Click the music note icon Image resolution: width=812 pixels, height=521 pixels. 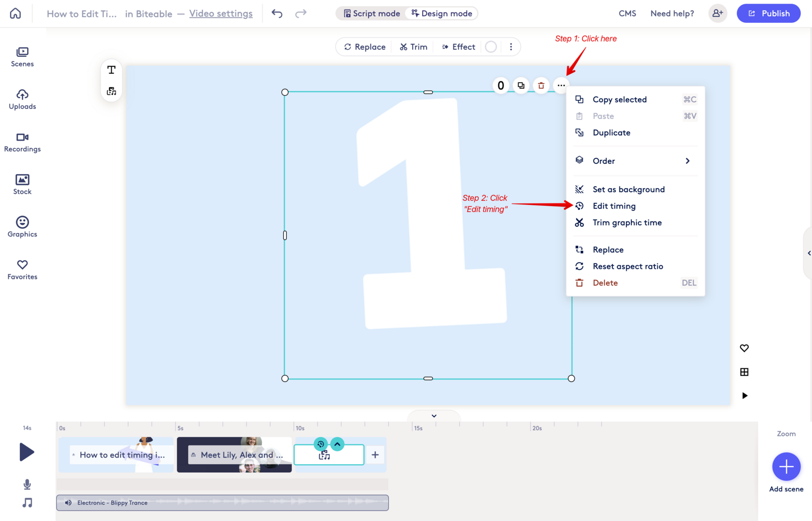click(27, 503)
